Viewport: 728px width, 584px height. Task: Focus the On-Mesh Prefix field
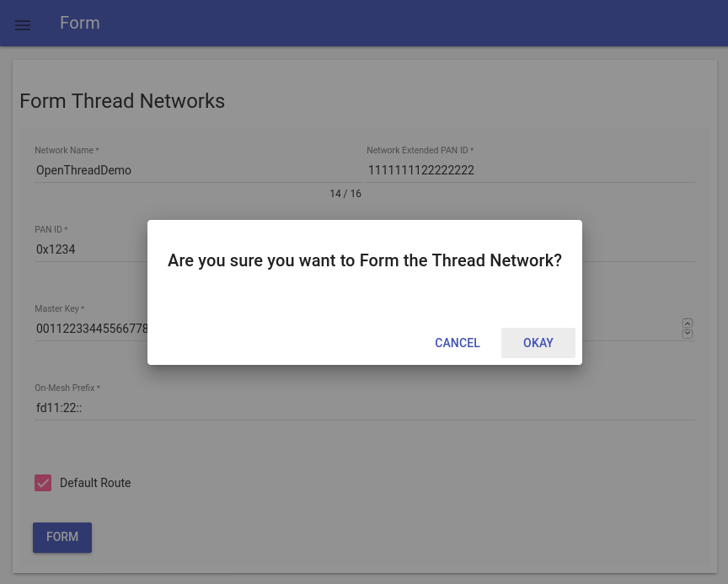364,408
